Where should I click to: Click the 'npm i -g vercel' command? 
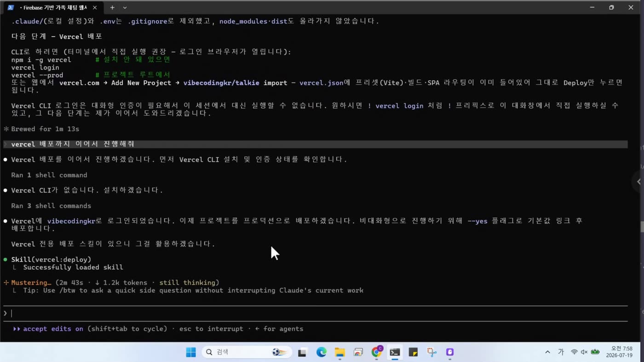pos(41,60)
